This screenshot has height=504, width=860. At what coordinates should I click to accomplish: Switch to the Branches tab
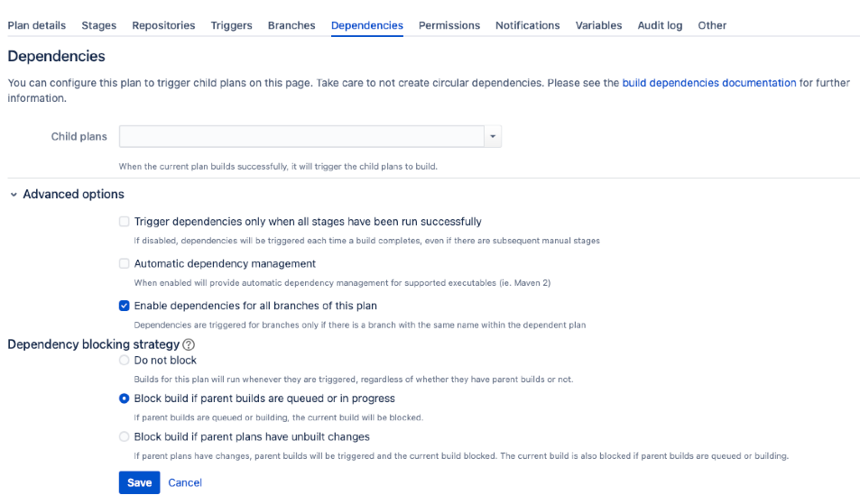click(x=291, y=25)
